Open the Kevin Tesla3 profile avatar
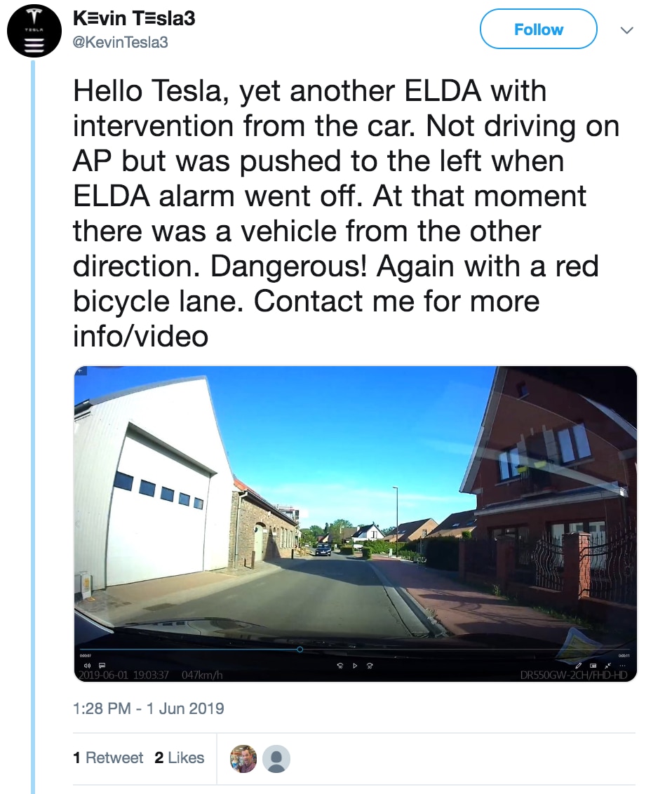 pos(34,31)
